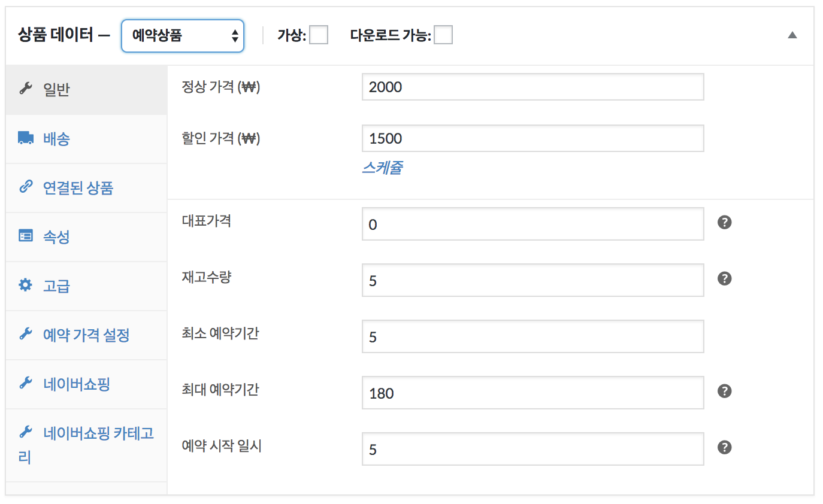This screenshot has width=823, height=504.
Task: Click the list icon next to 속성
Action: coord(25,236)
